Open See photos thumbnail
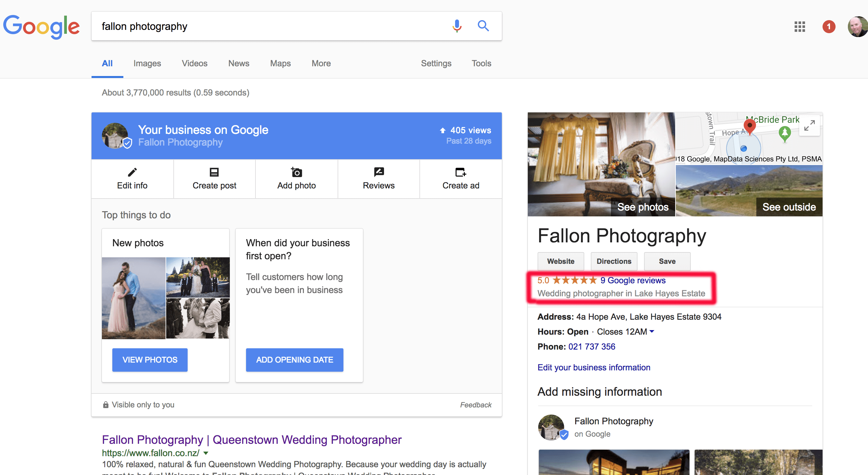 (x=601, y=164)
